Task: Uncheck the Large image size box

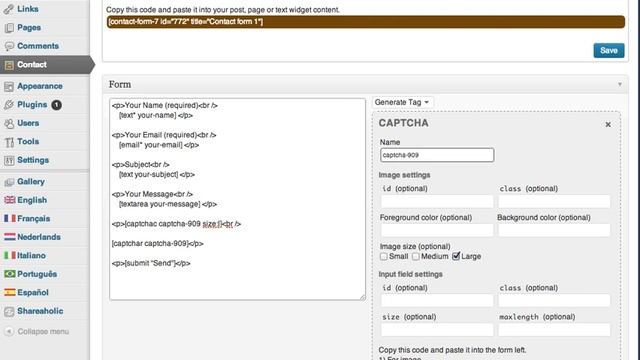Action: [x=456, y=256]
